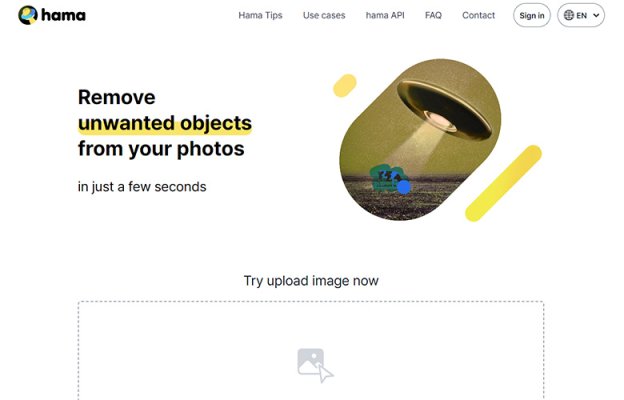Click the 'Try upload image now' text
The image size is (624, 400).
311,281
